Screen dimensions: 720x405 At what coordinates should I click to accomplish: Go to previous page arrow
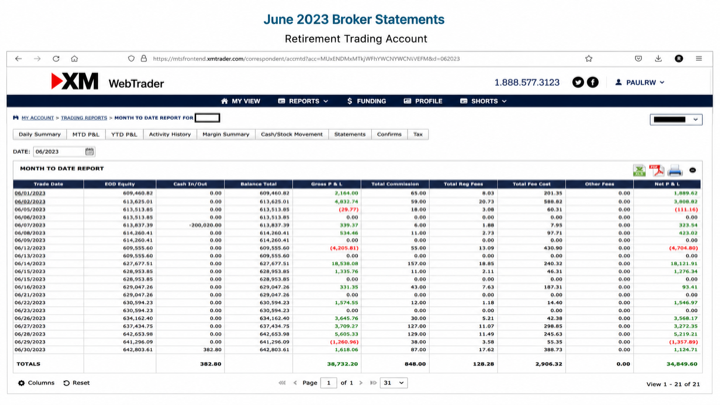tap(295, 383)
